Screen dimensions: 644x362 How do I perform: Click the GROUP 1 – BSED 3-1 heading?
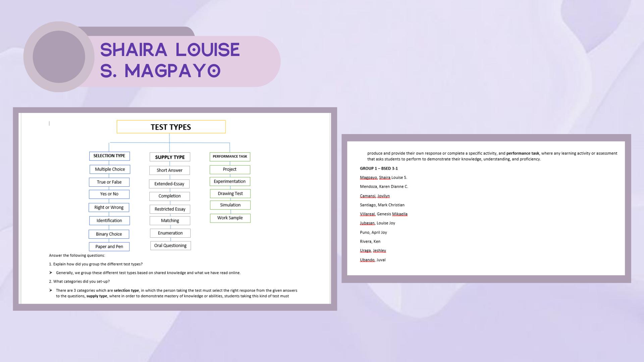(x=379, y=168)
